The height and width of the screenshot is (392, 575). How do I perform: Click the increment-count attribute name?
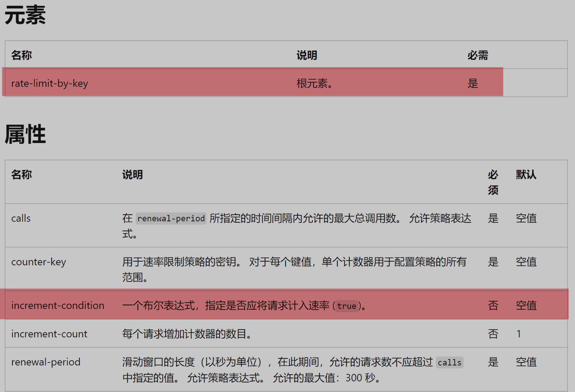click(49, 334)
